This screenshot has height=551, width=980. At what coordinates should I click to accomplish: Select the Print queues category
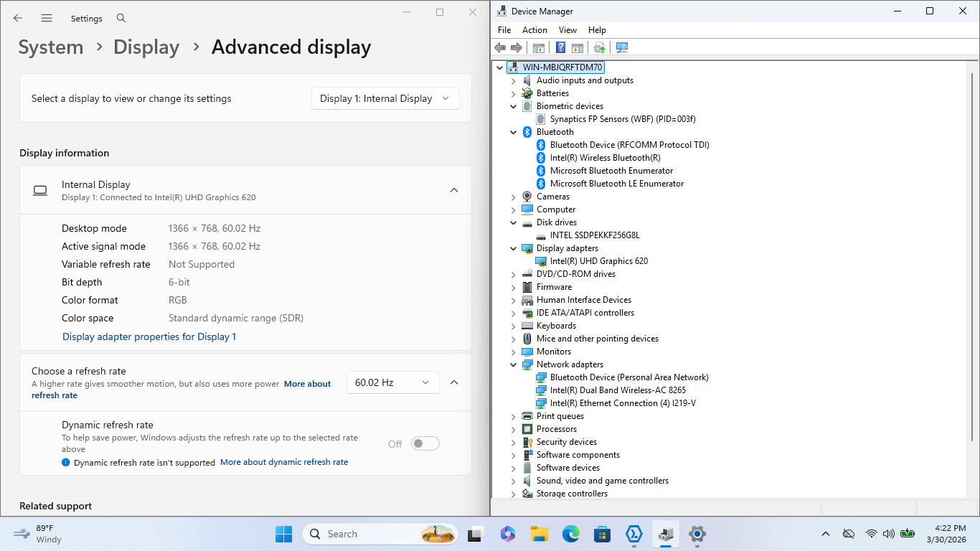click(x=560, y=416)
